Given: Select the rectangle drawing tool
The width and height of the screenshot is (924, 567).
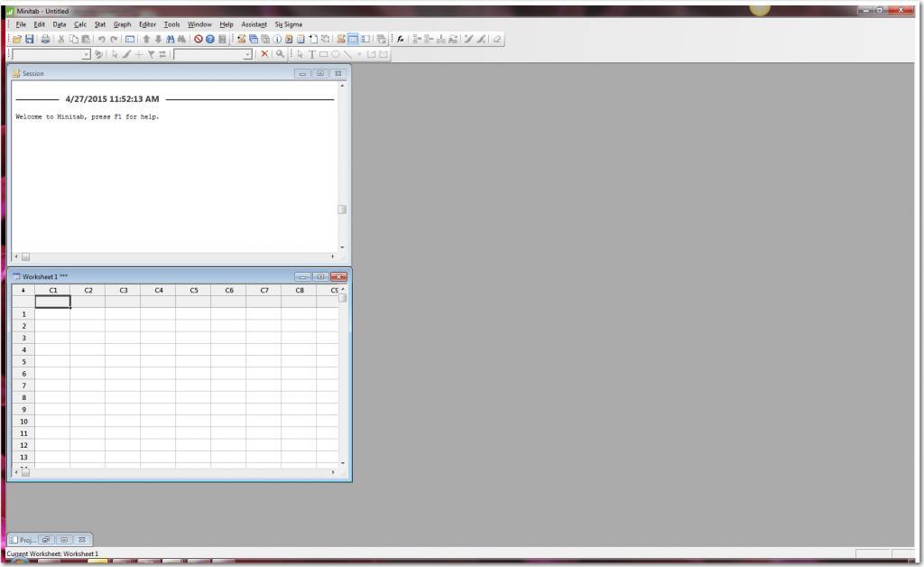Looking at the screenshot, I should pos(324,54).
